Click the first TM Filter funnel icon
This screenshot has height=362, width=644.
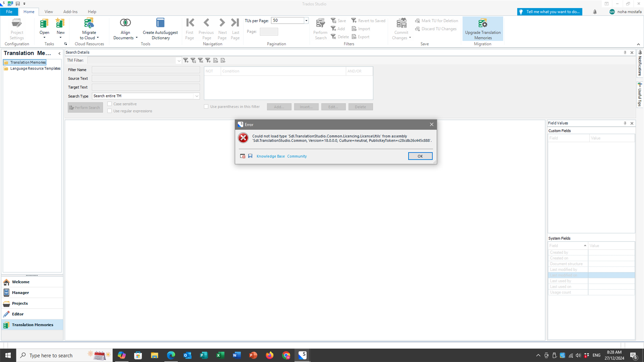pos(186,60)
